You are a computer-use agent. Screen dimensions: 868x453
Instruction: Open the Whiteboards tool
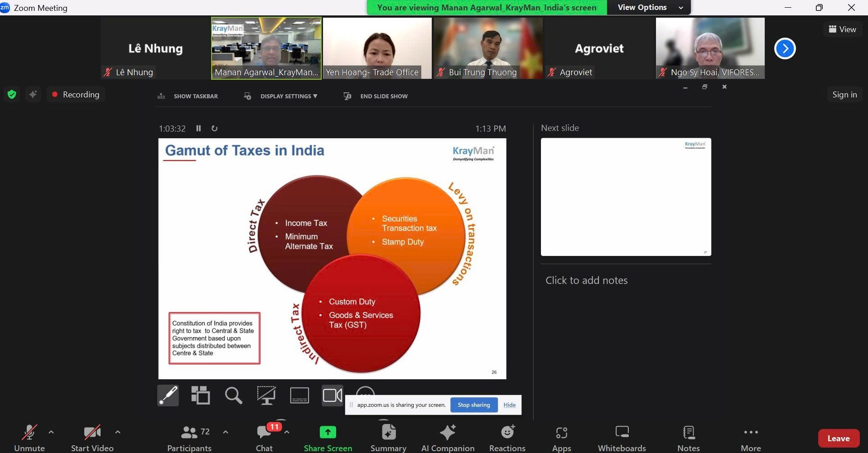(x=622, y=438)
